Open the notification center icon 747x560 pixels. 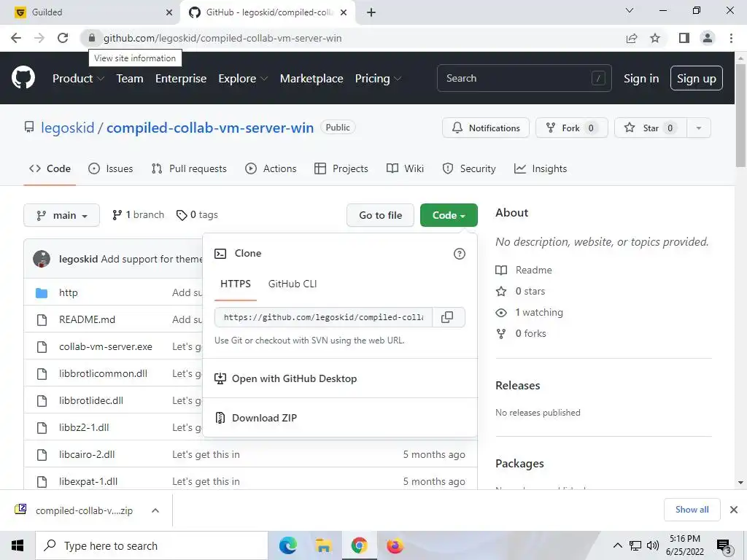[724, 546]
